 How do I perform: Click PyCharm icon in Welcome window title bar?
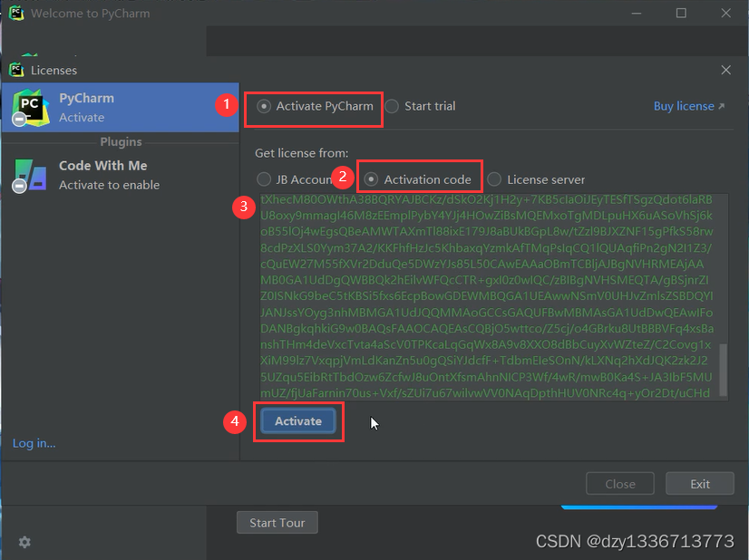[x=16, y=13]
